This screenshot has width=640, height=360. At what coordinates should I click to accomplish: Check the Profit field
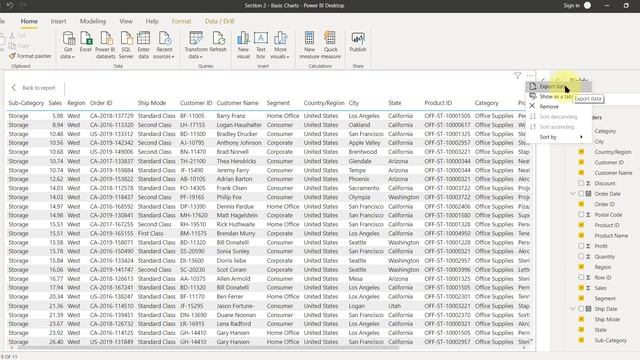click(x=581, y=246)
